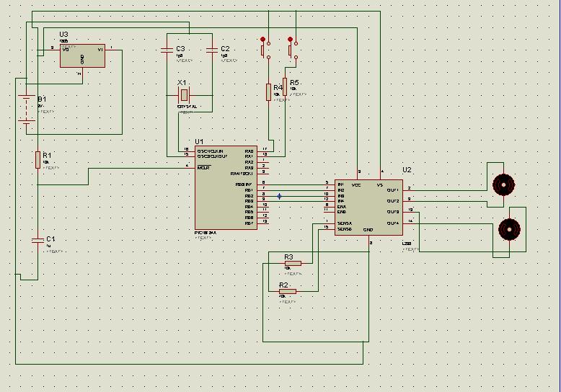
Task: Click the blue junction marker on RB2 wire
Action: point(280,196)
